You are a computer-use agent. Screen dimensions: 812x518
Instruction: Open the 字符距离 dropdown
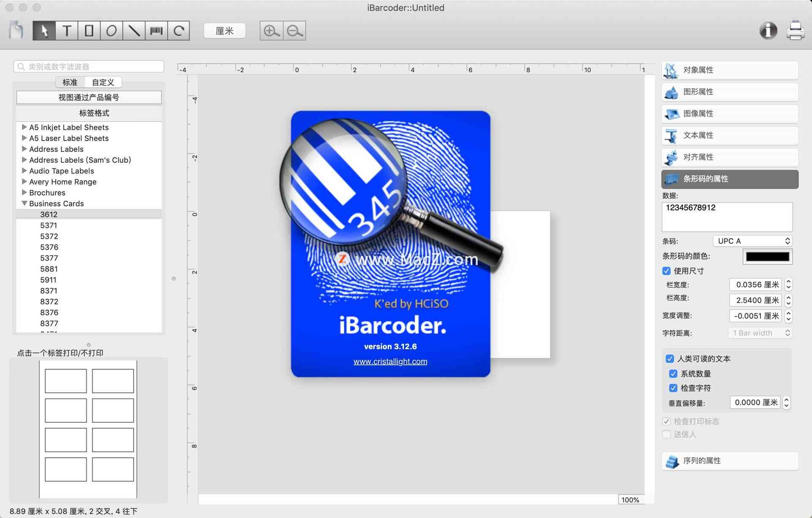760,333
